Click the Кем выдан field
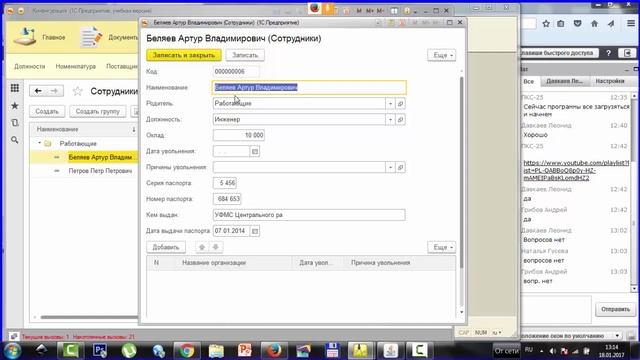 (x=309, y=215)
